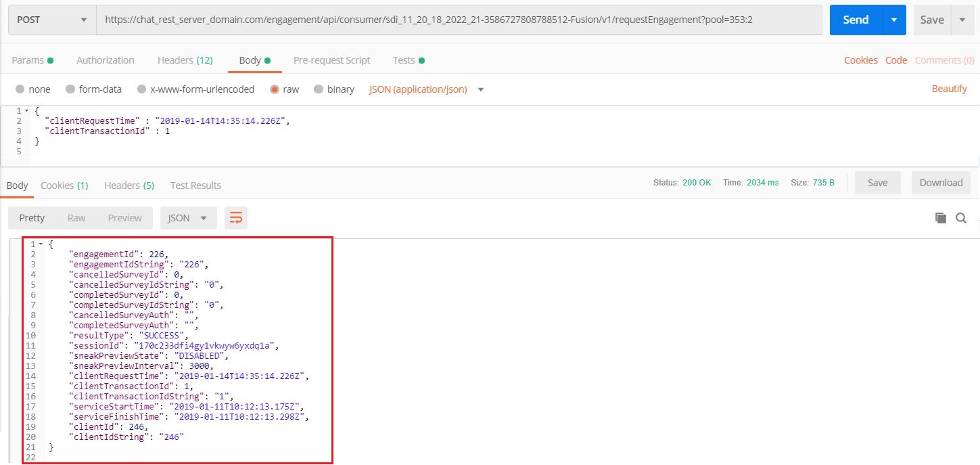Collapse the response JSON at line 1
The image size is (980, 465).
click(41, 244)
